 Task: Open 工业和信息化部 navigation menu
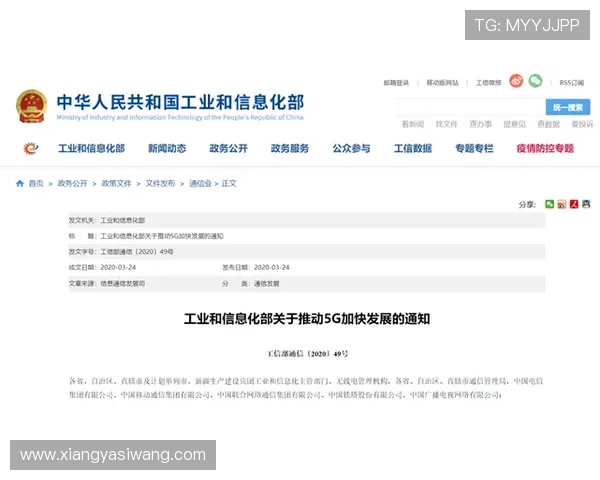click(x=91, y=149)
